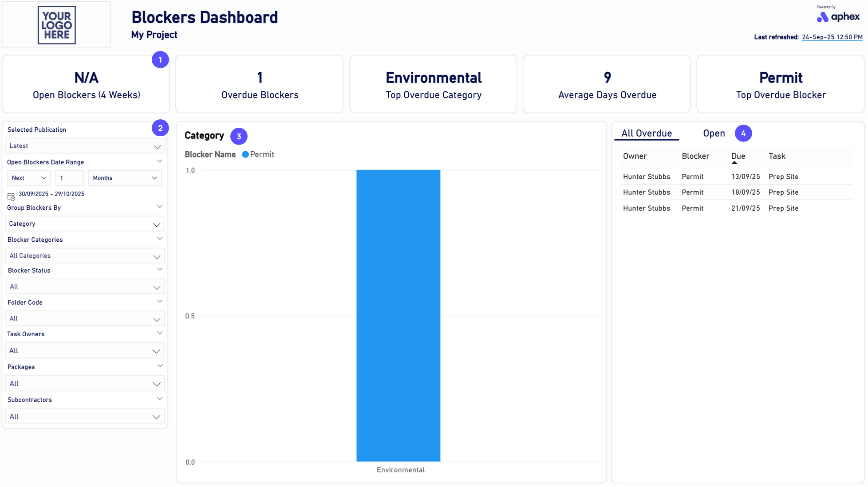Click the purple number 3 info badge
Viewport: 868px width, 487px height.
coord(239,137)
